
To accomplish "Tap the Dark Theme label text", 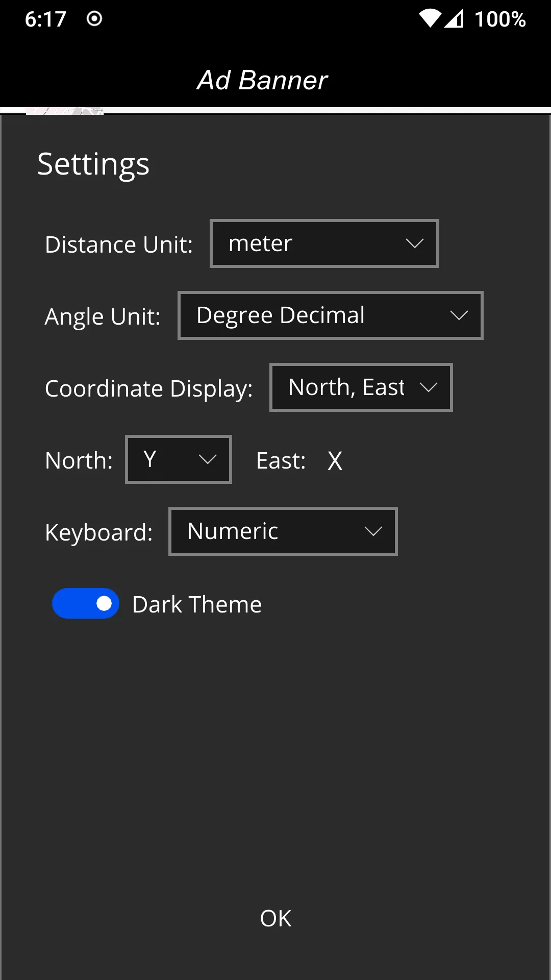I will pyautogui.click(x=197, y=604).
